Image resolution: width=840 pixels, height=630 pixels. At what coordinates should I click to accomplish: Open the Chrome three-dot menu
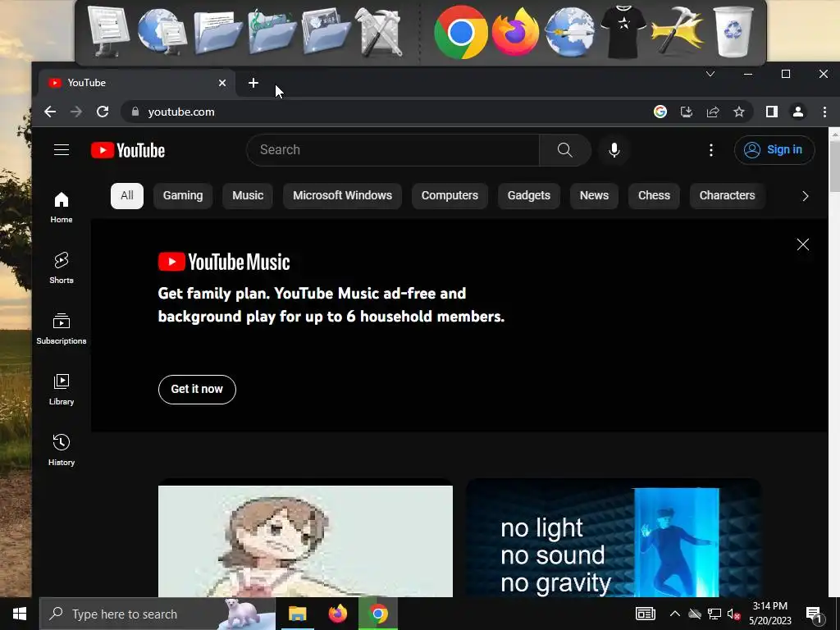tap(824, 112)
